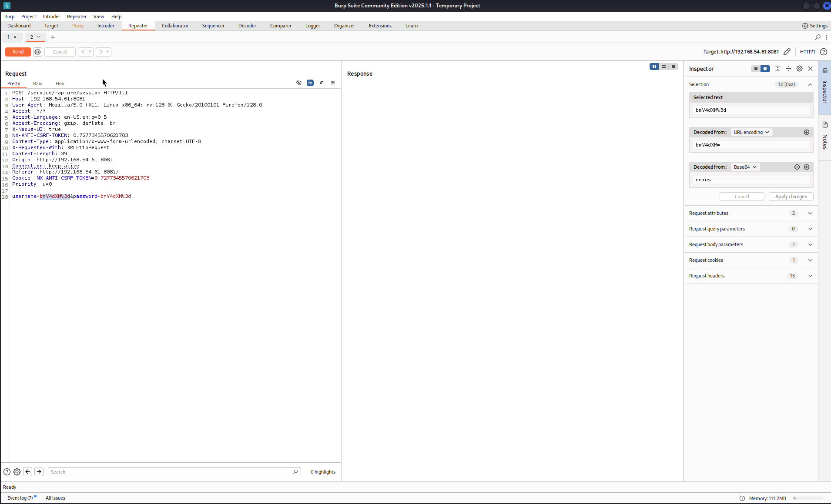
Task: Click the search magnifier in the tab bar
Action: click(818, 37)
